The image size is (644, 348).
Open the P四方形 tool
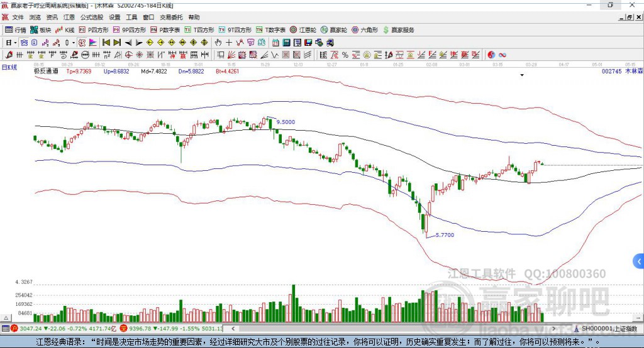[94, 30]
